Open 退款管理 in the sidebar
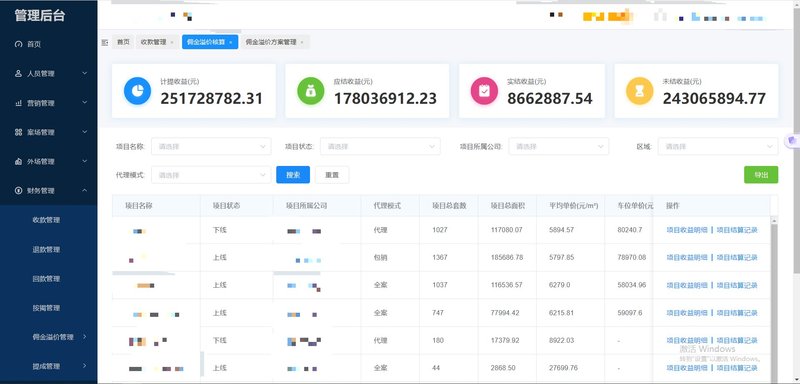 pos(46,249)
